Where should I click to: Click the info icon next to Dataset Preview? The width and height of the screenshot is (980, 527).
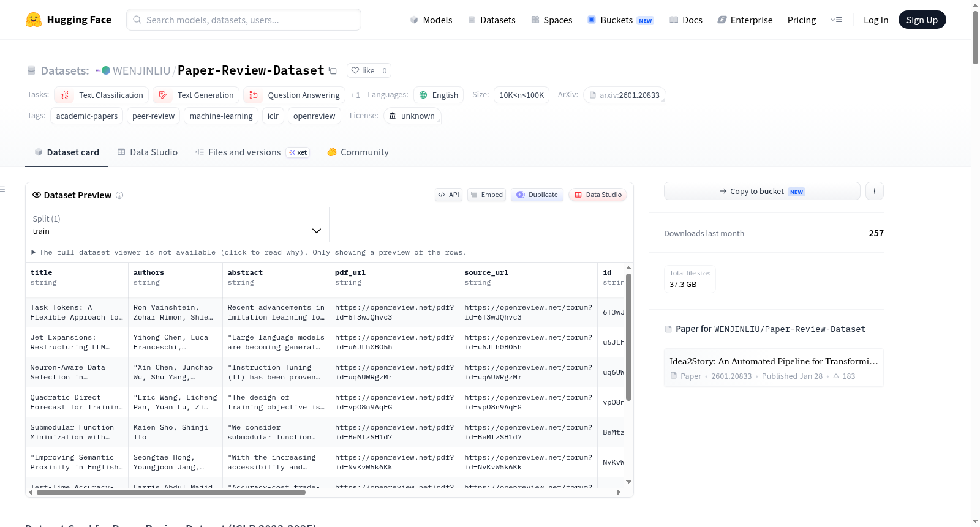119,195
